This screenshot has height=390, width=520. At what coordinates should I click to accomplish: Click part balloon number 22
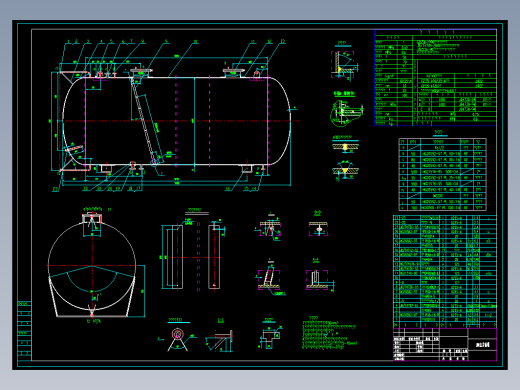(85, 189)
